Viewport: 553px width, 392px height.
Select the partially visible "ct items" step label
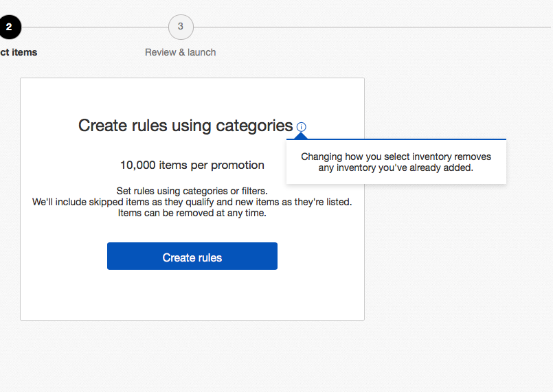[x=19, y=52]
